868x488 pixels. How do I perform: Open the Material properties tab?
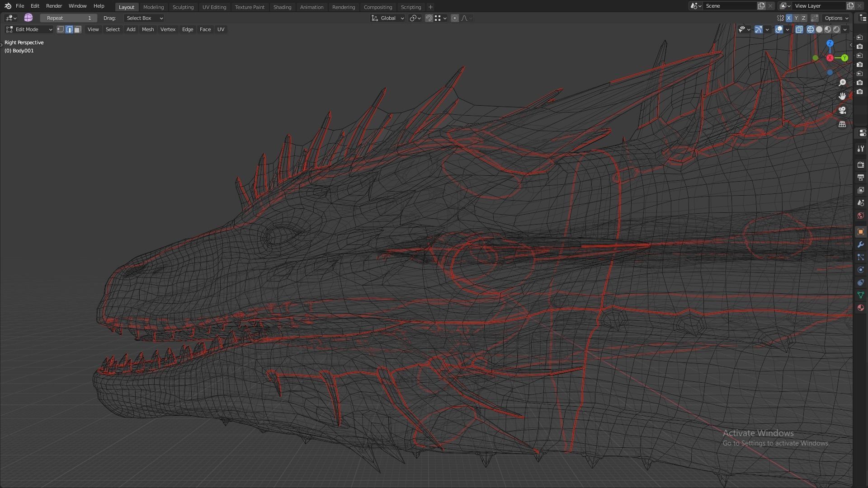861,308
